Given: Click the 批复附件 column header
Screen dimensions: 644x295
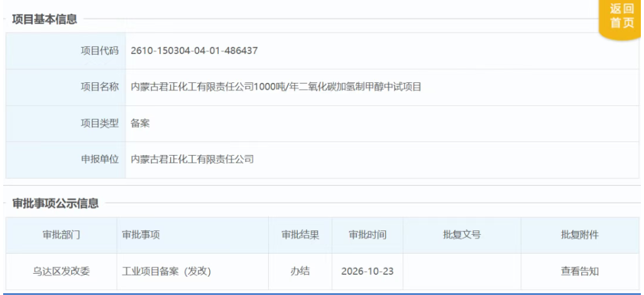Looking at the screenshot, I should pyautogui.click(x=580, y=235).
